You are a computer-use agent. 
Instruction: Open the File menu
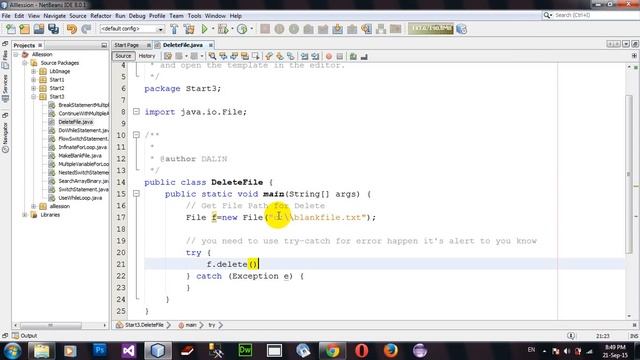[6, 16]
